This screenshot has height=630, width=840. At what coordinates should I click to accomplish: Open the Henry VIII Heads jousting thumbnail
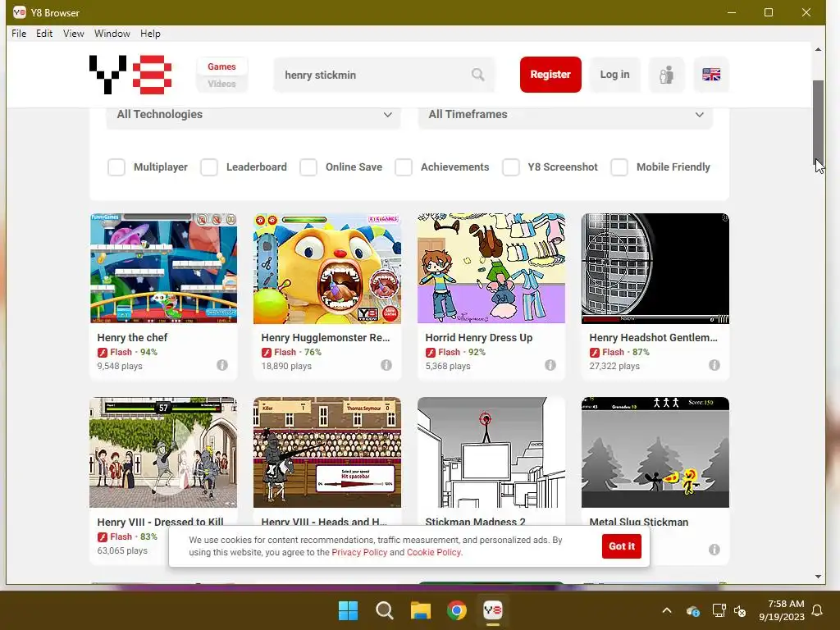[327, 452]
